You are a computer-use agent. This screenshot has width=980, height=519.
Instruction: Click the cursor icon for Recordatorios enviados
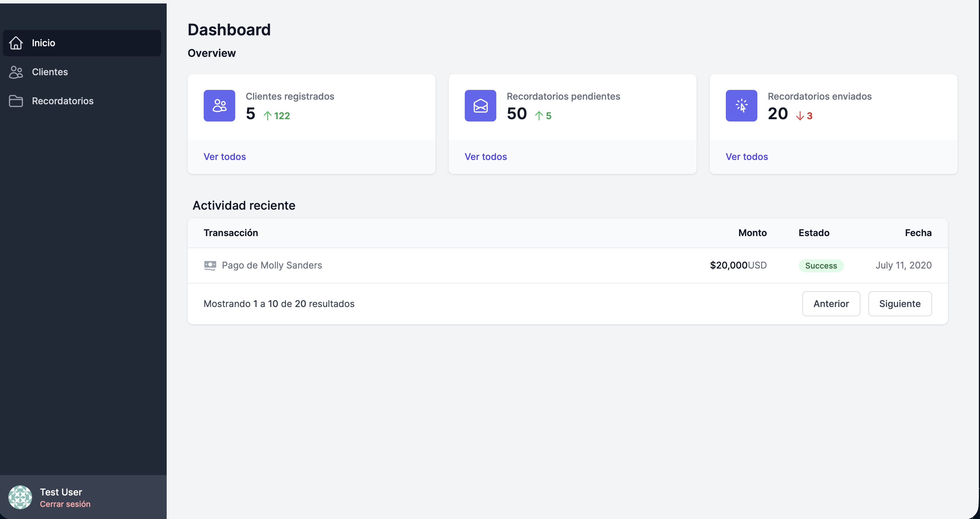tap(741, 105)
